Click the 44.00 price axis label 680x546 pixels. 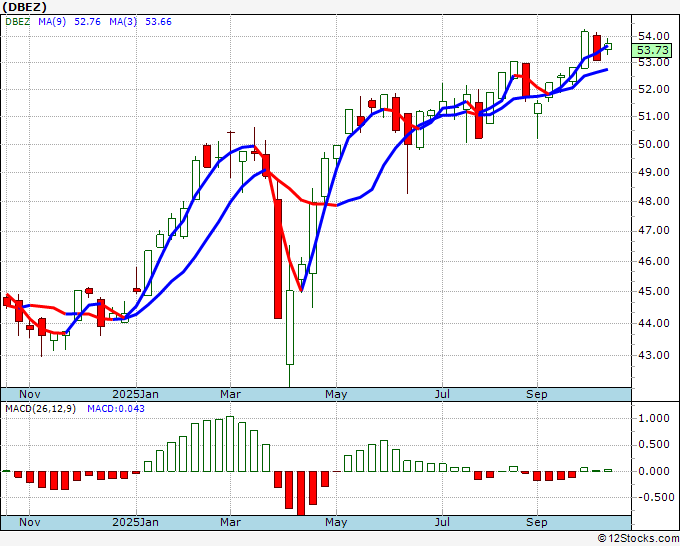(654, 323)
